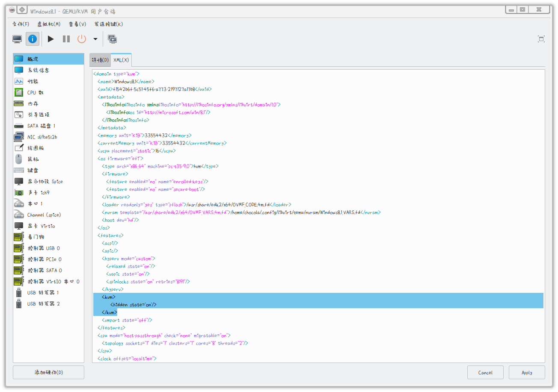Click the Apply button
Viewport: 558px width, 392px height.
pos(527,372)
